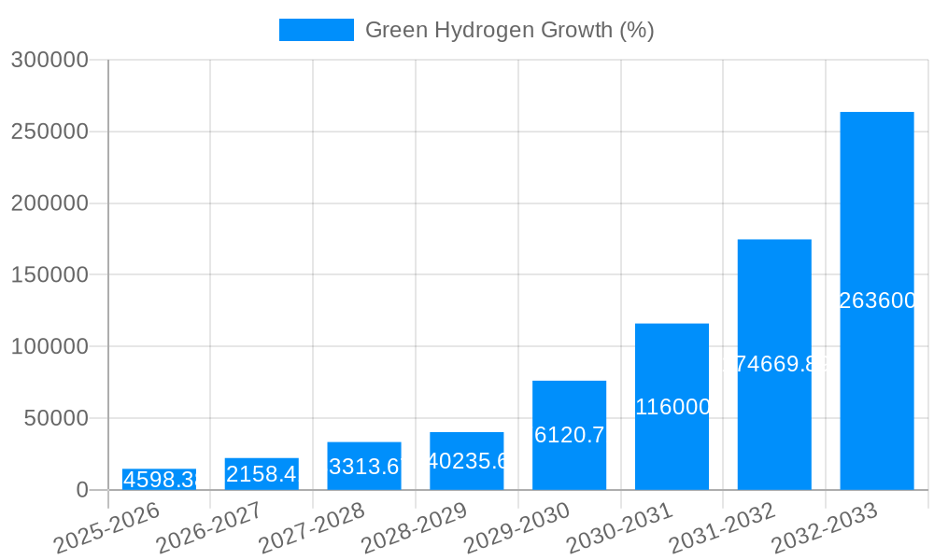
Task: Select the 2027-2028 bar
Action: (x=363, y=464)
